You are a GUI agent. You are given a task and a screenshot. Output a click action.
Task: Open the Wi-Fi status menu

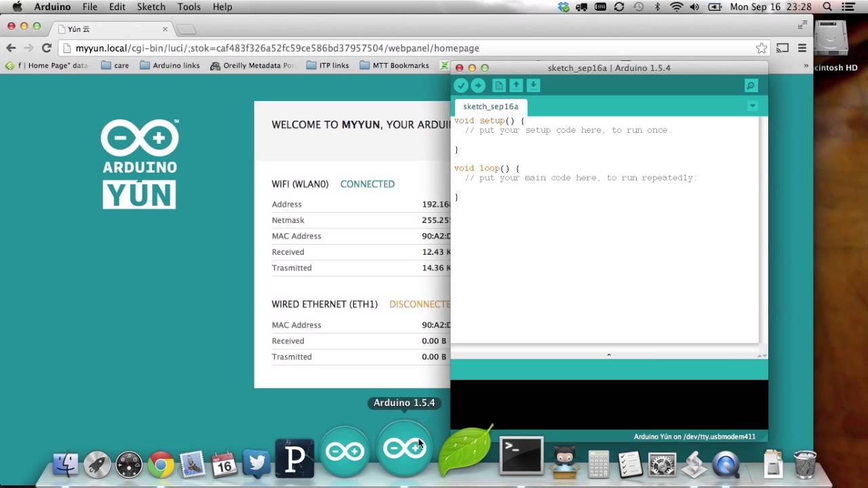tap(676, 7)
